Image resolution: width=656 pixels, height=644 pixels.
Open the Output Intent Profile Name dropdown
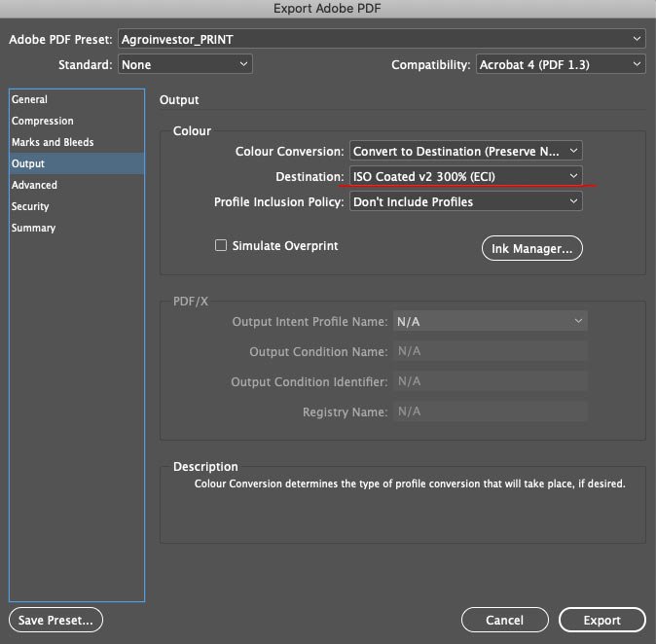(x=491, y=321)
